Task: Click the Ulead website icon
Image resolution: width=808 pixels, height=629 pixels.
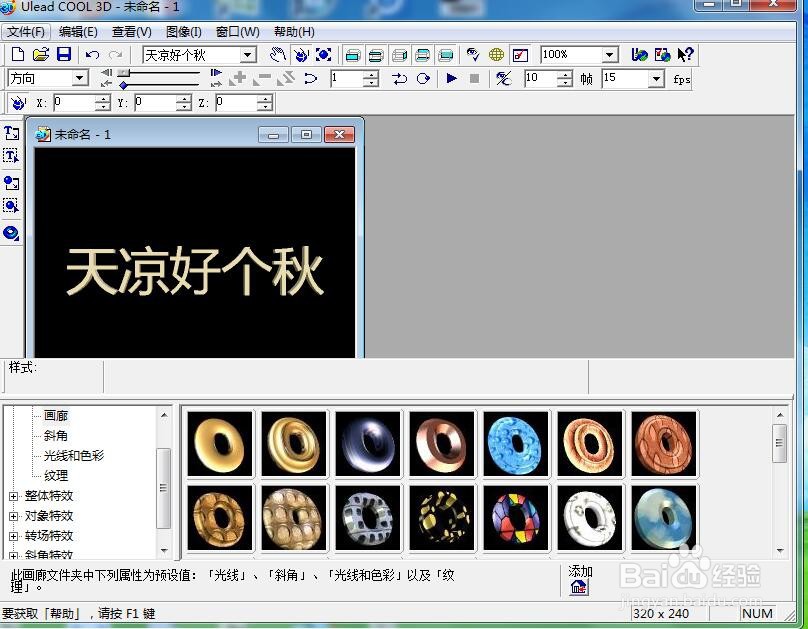Action: pos(639,55)
